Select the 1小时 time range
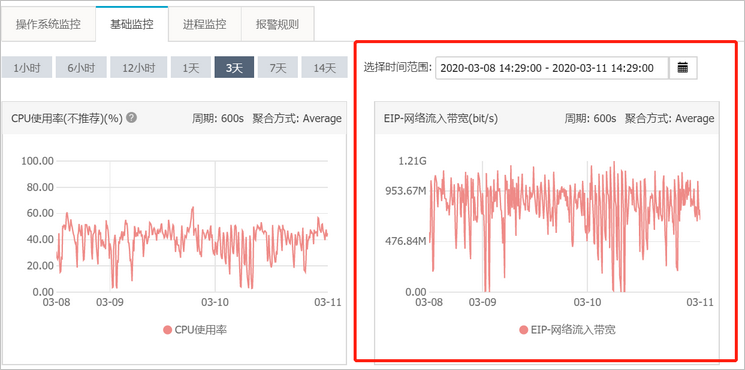This screenshot has height=370, width=745. point(27,67)
